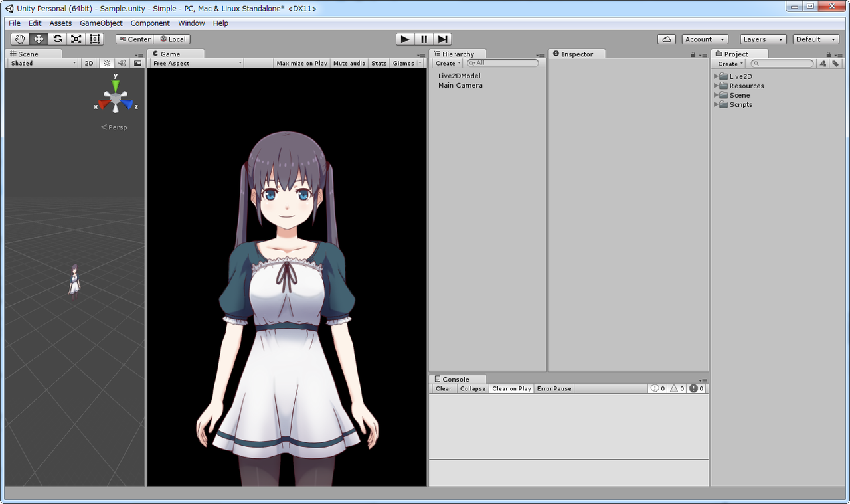Toggle Scene view audio with the speaker icon
The image size is (850, 504).
coord(122,63)
